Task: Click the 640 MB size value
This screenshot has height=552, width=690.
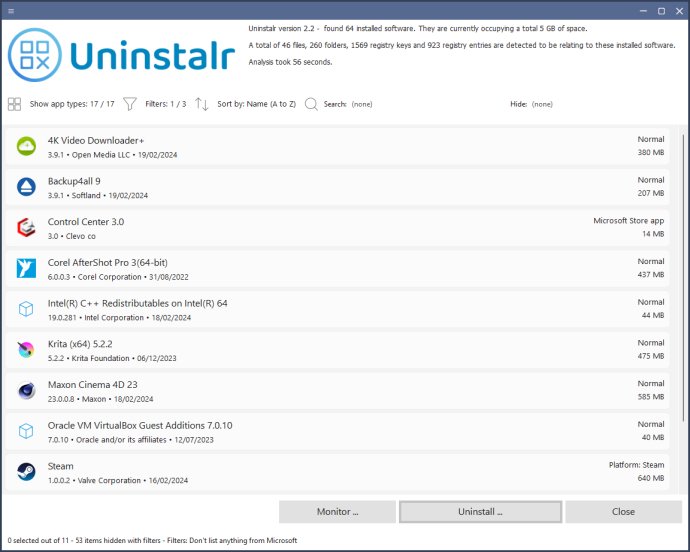Action: 651,478
